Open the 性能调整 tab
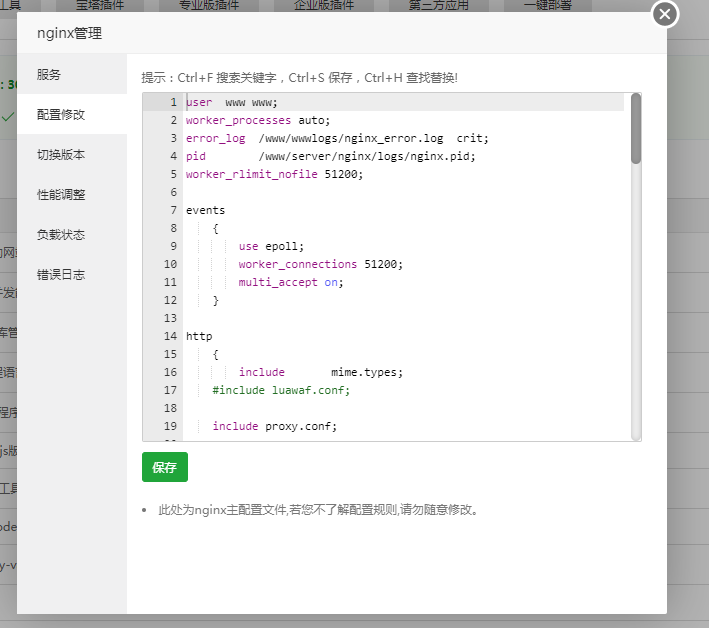Image resolution: width=709 pixels, height=628 pixels. (x=72, y=195)
